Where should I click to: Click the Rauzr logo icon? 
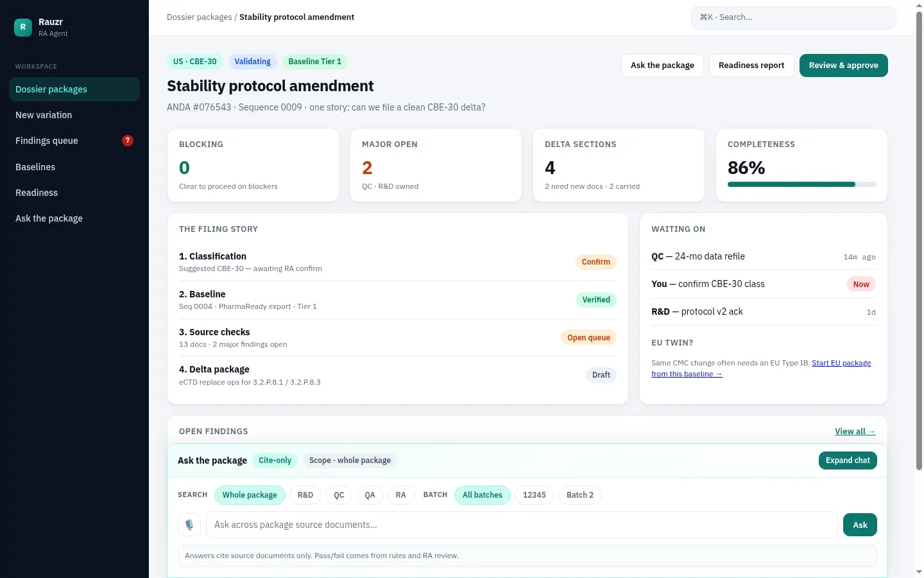click(x=23, y=27)
